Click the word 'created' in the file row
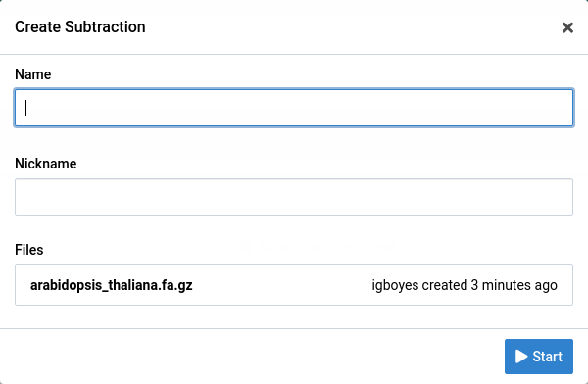 pyautogui.click(x=445, y=285)
